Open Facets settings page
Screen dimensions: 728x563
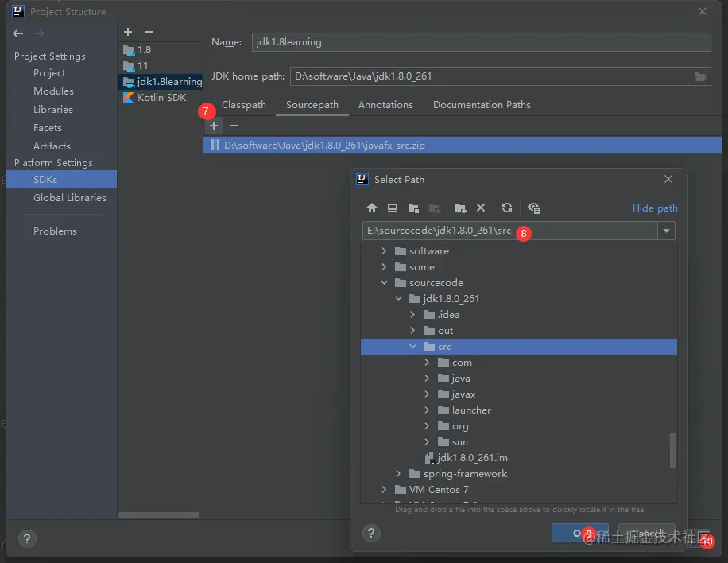pyautogui.click(x=48, y=128)
